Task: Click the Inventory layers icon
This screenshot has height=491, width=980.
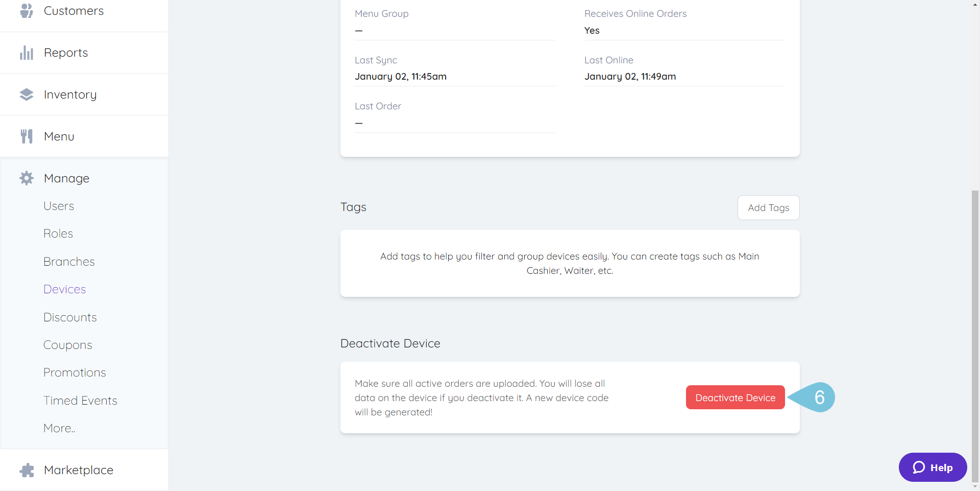Action: pos(27,94)
